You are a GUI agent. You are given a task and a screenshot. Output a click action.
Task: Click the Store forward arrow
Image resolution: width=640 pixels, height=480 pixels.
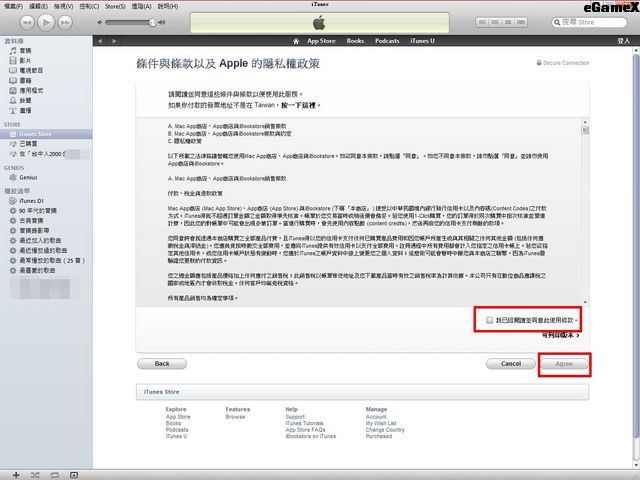[x=114, y=41]
